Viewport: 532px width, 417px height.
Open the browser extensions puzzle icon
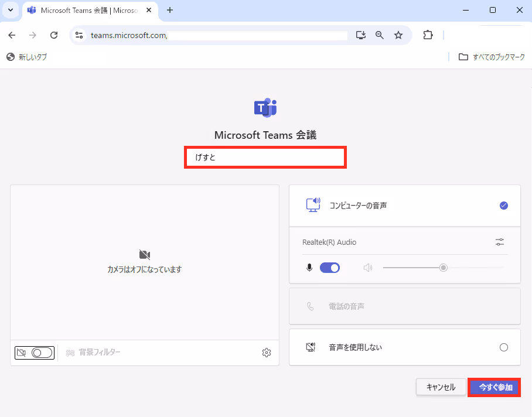(428, 35)
